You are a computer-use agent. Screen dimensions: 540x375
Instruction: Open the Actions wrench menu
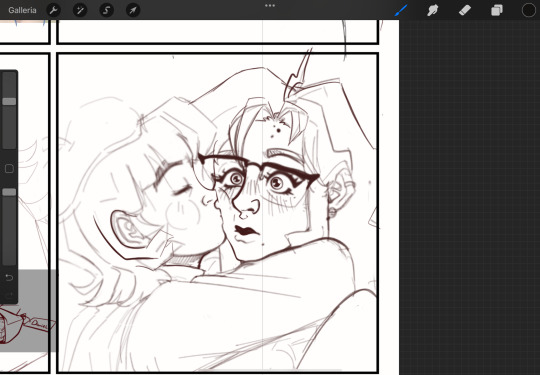53,10
